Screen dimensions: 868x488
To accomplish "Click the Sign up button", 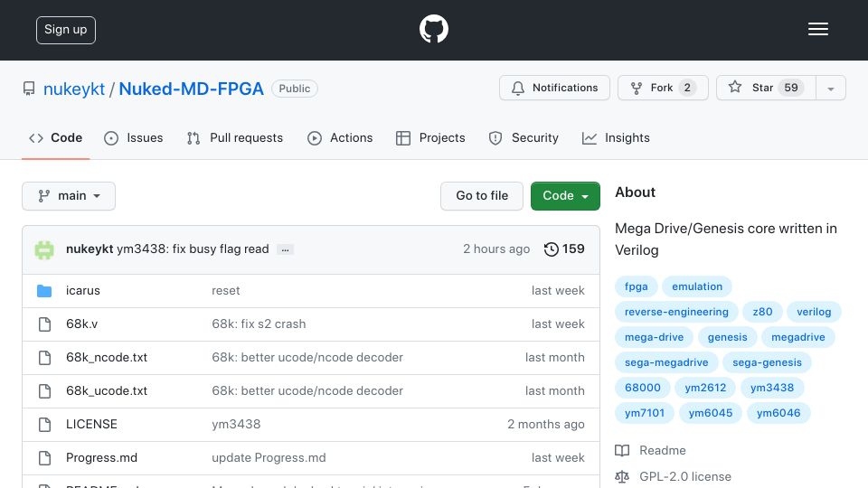I will pyautogui.click(x=66, y=30).
